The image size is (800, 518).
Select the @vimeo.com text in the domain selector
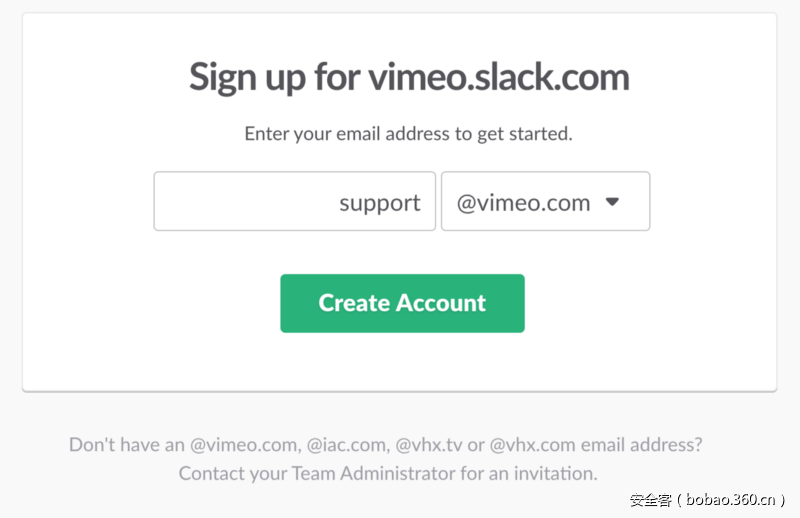(523, 203)
